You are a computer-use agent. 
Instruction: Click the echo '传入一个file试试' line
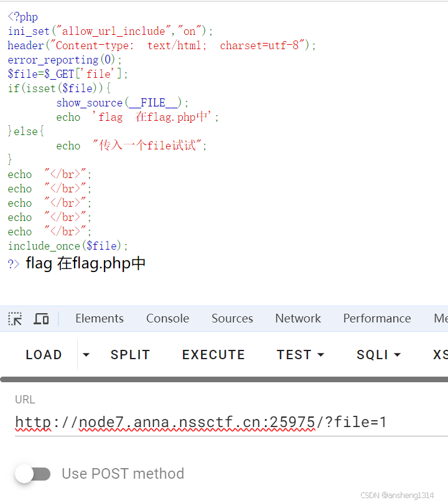coord(131,146)
